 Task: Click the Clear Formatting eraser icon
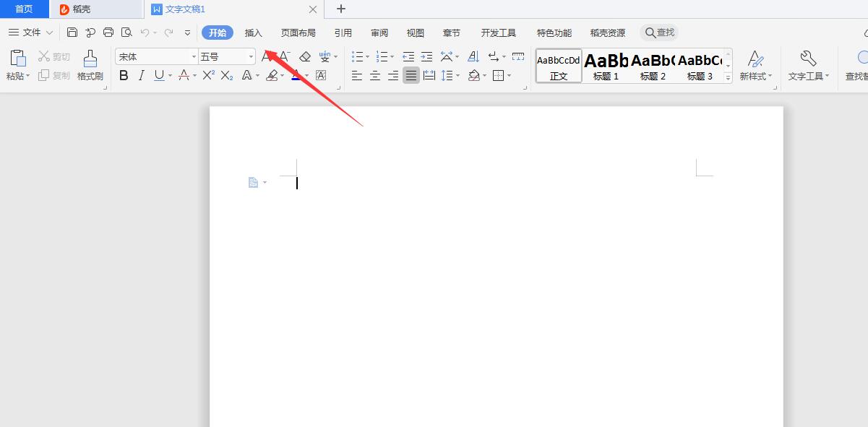[x=306, y=56]
